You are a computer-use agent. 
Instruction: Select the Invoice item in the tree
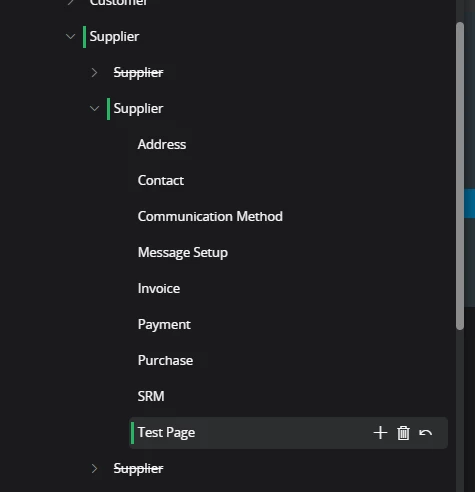pyautogui.click(x=159, y=288)
